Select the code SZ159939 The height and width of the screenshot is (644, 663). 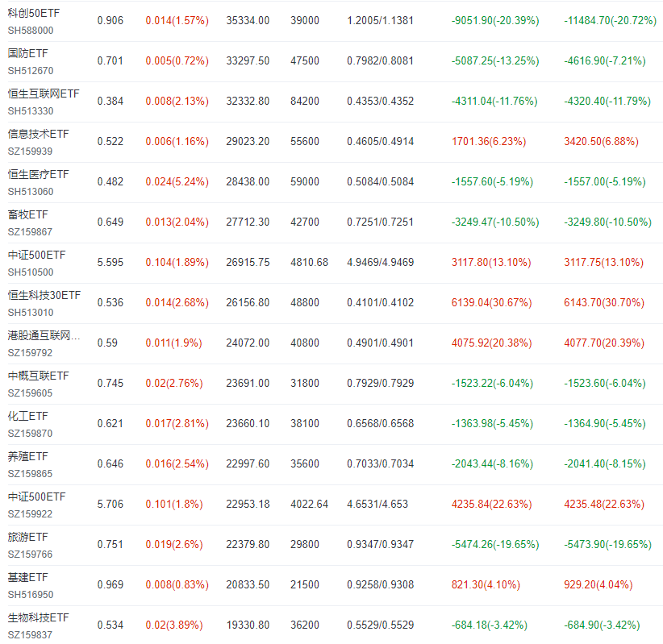coord(30,152)
